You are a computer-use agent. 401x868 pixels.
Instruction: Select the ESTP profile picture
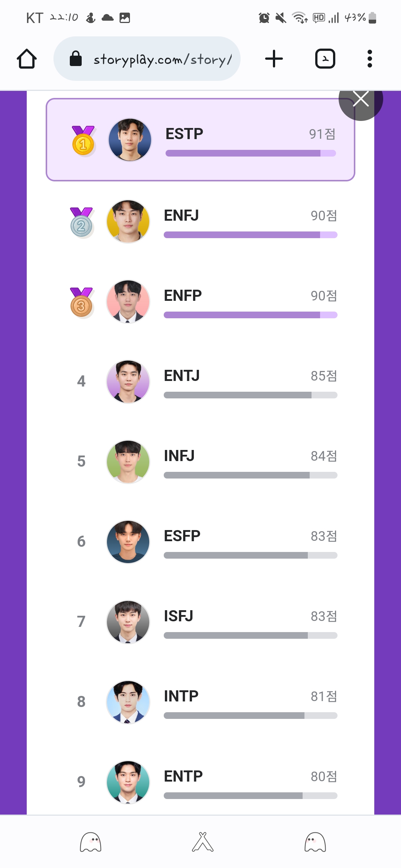[x=130, y=140]
